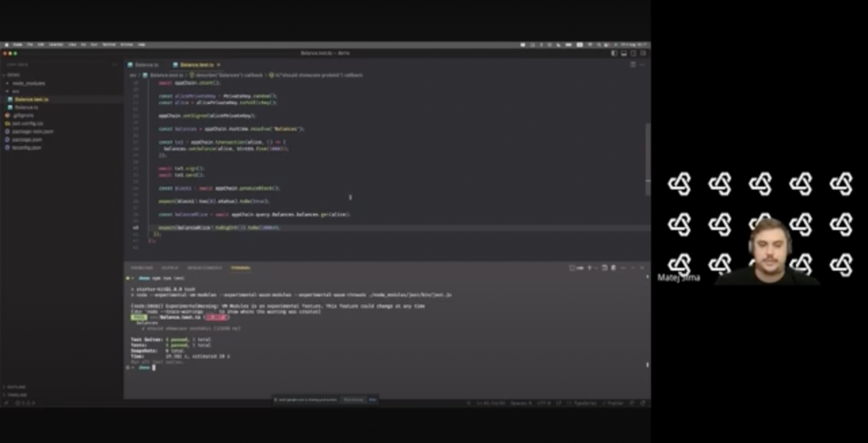Open the Customize Layout icon in title bar

point(643,53)
